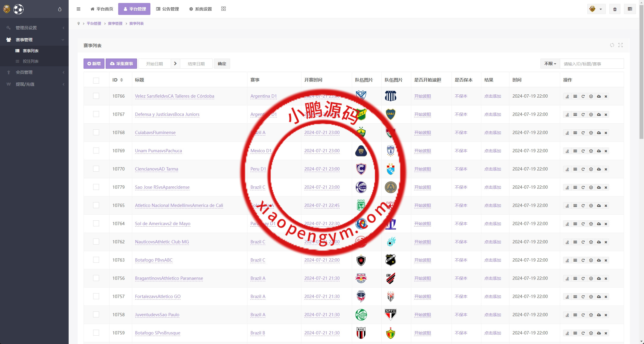This screenshot has width=644, height=344.
Task: Tick checkbox for match 10766
Action: [96, 96]
